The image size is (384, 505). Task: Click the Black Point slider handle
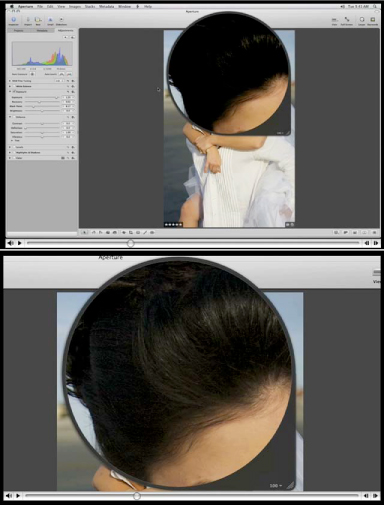click(33, 106)
